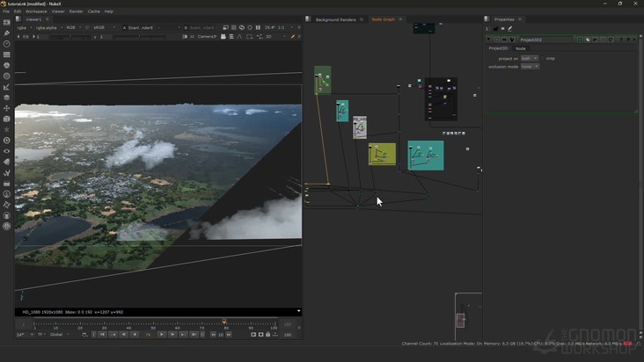Toggle the circle in/out point button on timeline
This screenshot has width=644, height=362.
pyautogui.click(x=202, y=335)
